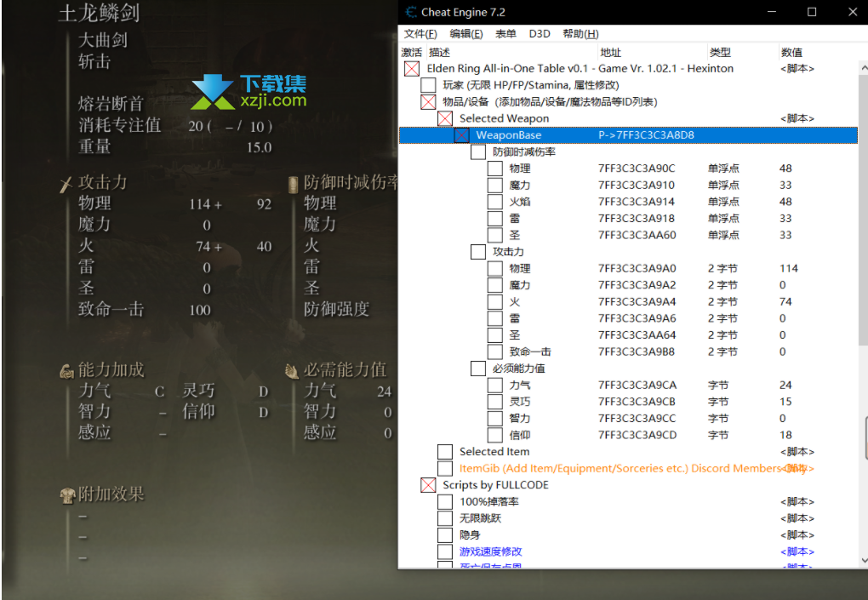The image size is (868, 600).
Task: Maximize the Cheat Engine window
Action: [812, 12]
